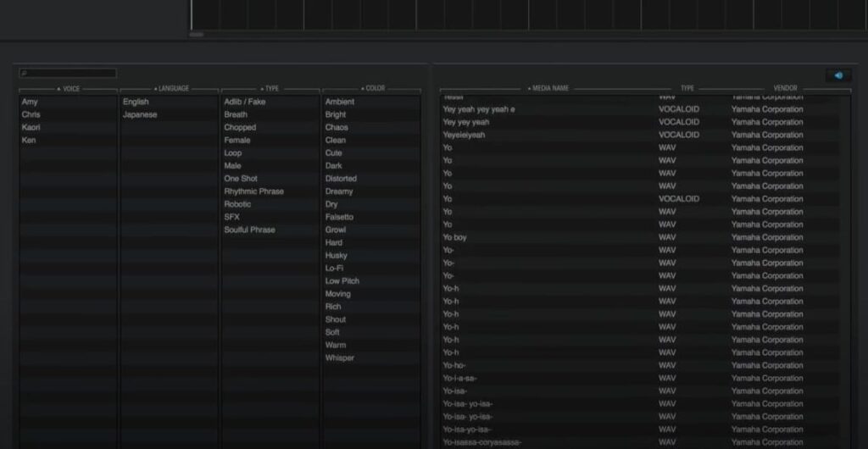Viewport: 868px width, 449px height.
Task: Select the Chaos color tag
Action: [372, 127]
